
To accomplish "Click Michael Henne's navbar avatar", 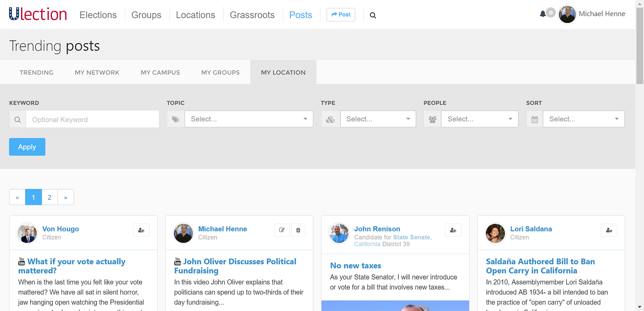I will pos(568,15).
